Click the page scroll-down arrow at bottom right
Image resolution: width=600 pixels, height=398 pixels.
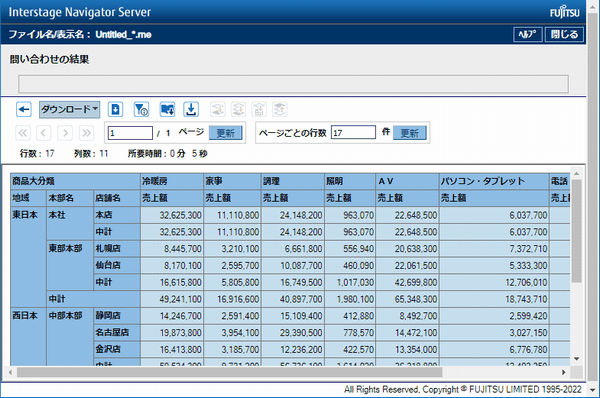[593, 390]
